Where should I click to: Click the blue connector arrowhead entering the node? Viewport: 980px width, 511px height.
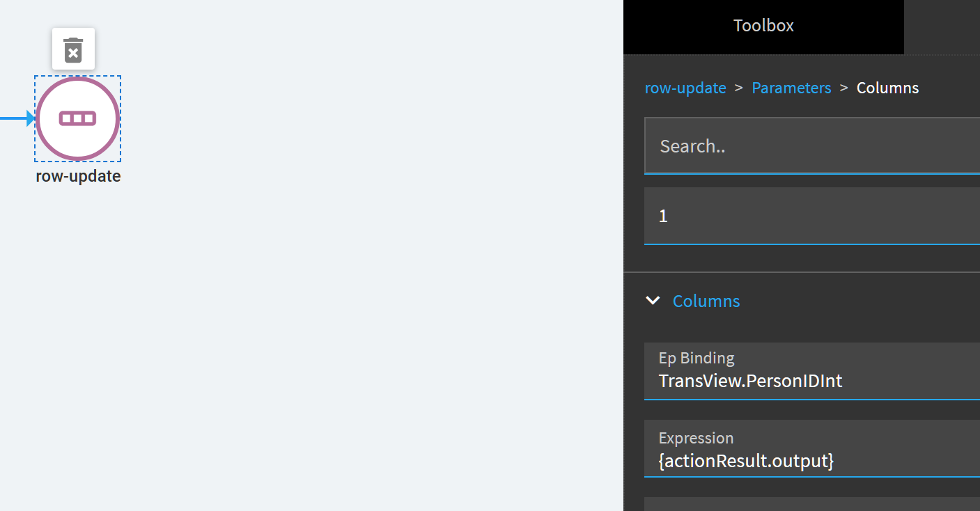coord(31,118)
